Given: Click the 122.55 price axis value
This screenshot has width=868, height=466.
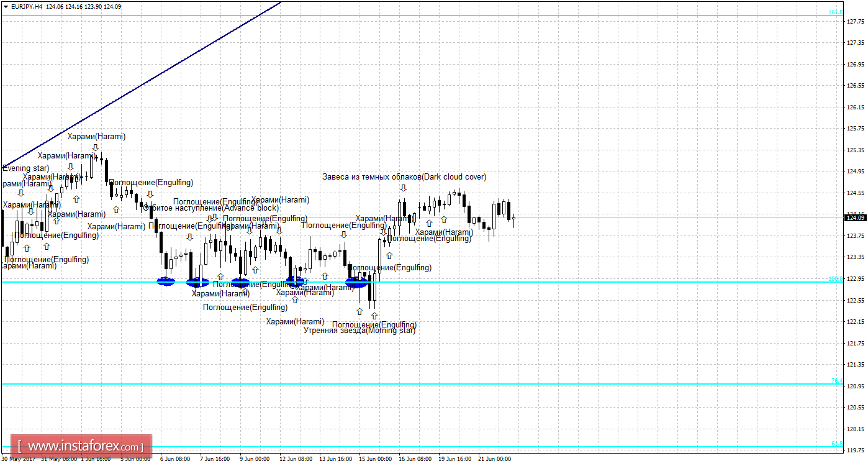Looking at the screenshot, I should coord(856,300).
